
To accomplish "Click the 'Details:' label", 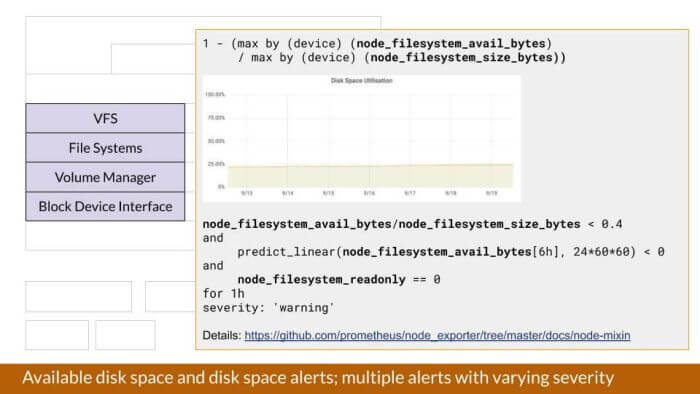I will click(222, 336).
